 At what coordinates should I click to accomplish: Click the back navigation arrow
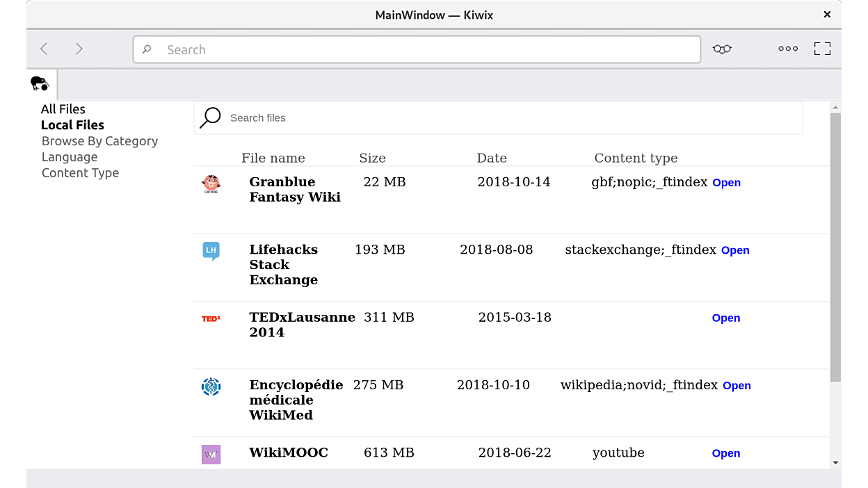point(45,49)
